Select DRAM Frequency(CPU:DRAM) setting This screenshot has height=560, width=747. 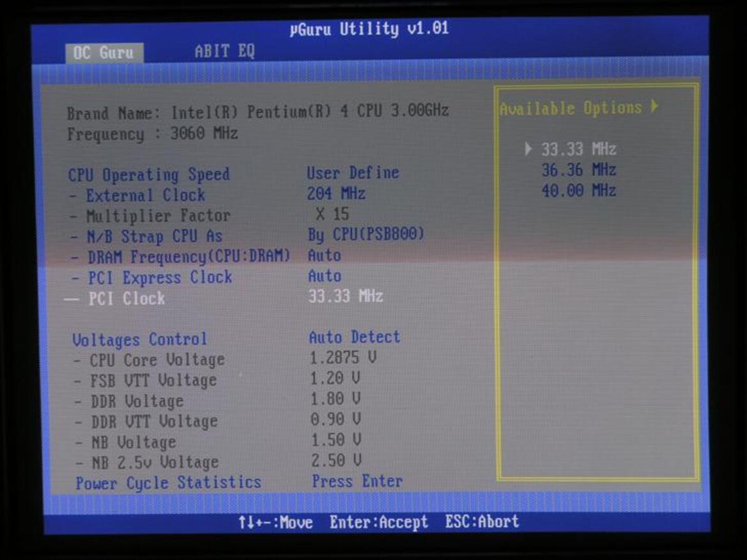pyautogui.click(x=189, y=257)
